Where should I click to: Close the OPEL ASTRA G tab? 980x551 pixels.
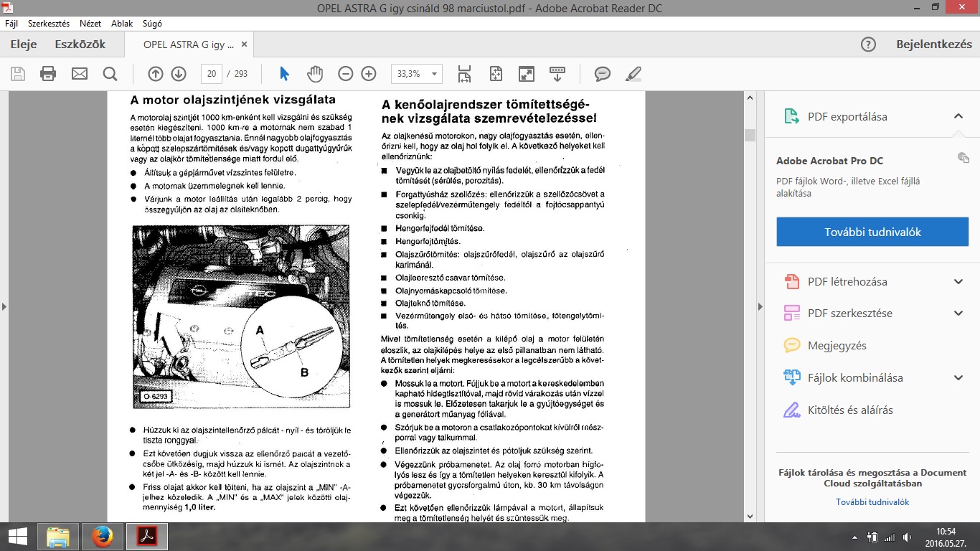click(x=244, y=44)
